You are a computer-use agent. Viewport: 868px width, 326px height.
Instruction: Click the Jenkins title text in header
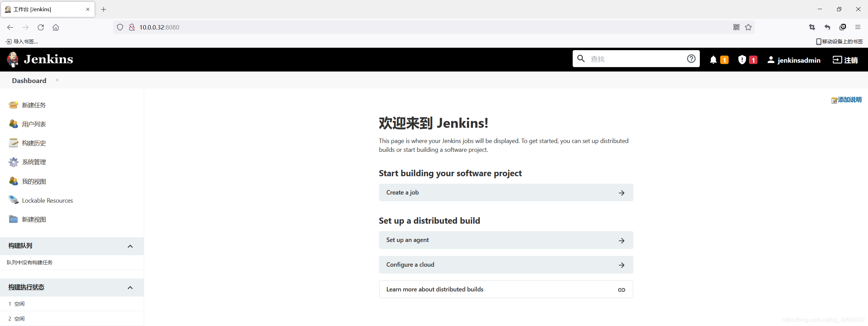tap(48, 59)
